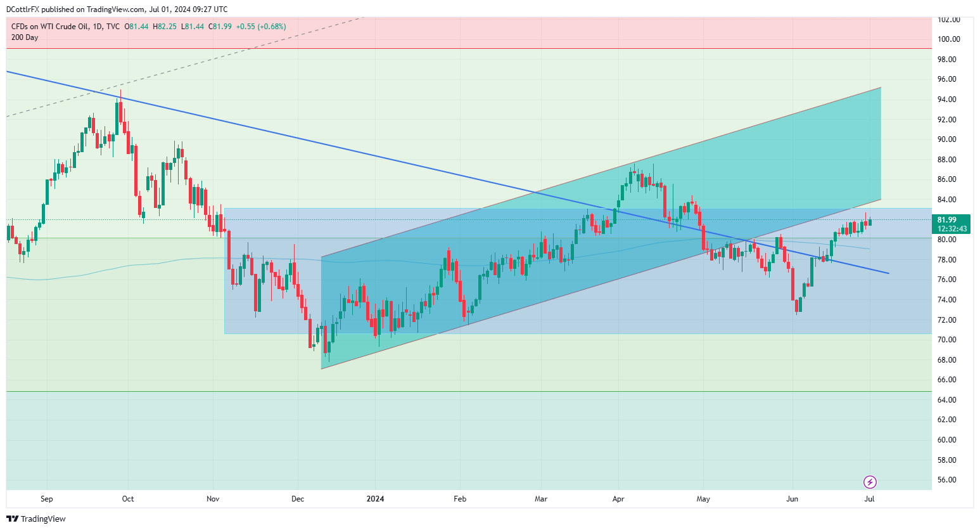Click the 100.00 price axis label
This screenshot has height=530, width=980.
click(948, 39)
